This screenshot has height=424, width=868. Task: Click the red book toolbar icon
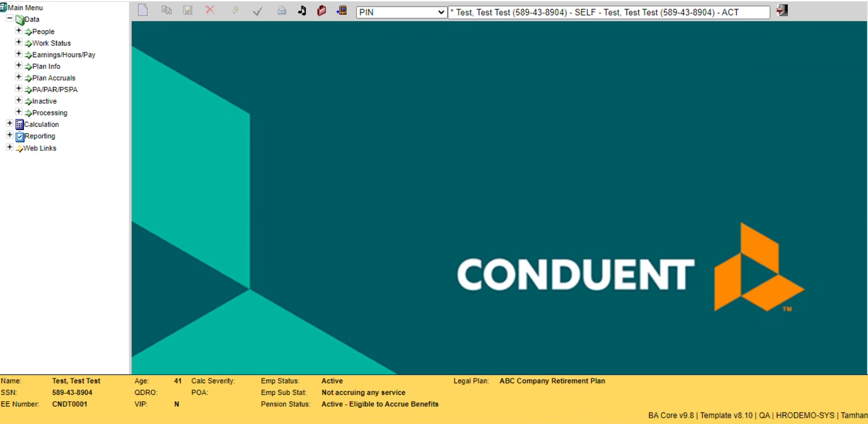coord(322,10)
